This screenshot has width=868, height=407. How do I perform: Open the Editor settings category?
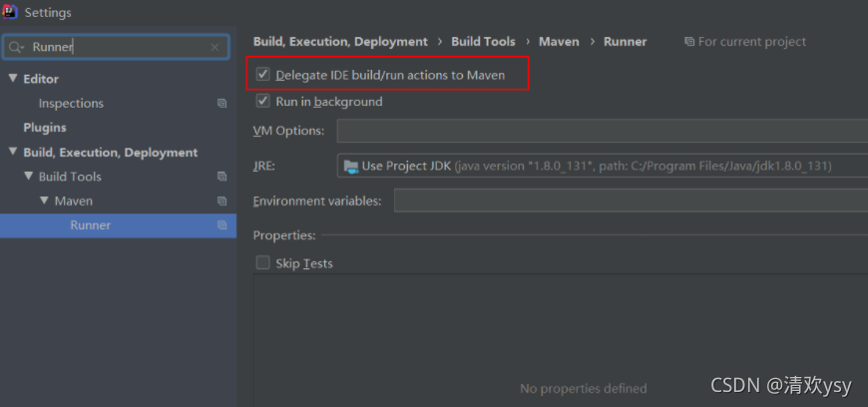pos(41,79)
